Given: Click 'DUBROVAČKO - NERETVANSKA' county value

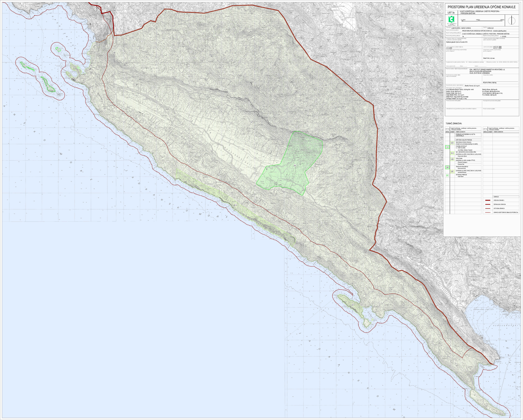Looking at the screenshot, I should click(461, 28).
